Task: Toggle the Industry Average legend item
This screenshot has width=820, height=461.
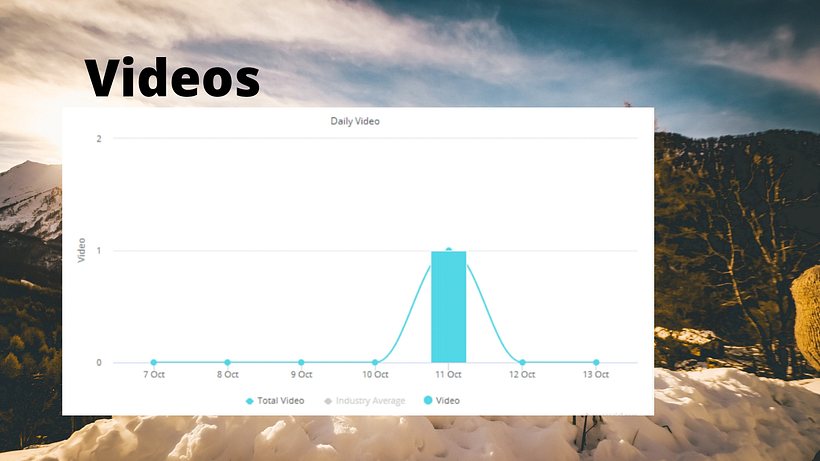Action: coord(365,401)
